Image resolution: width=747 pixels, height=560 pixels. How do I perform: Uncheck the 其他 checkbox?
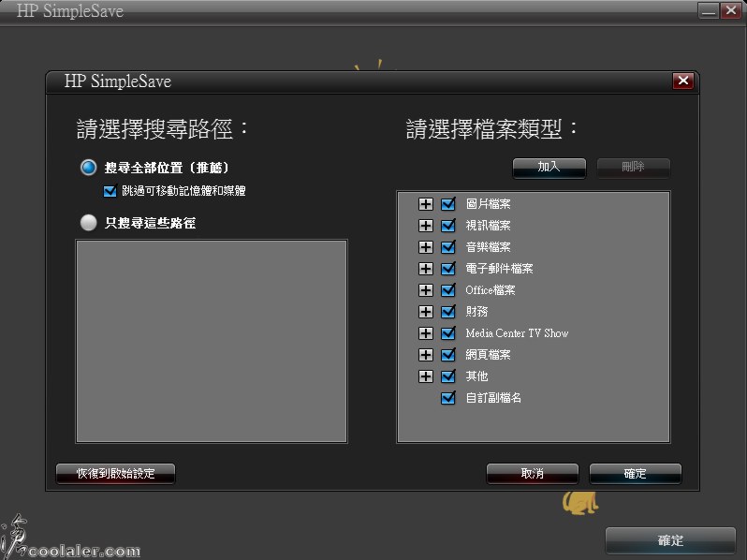pyautogui.click(x=447, y=376)
